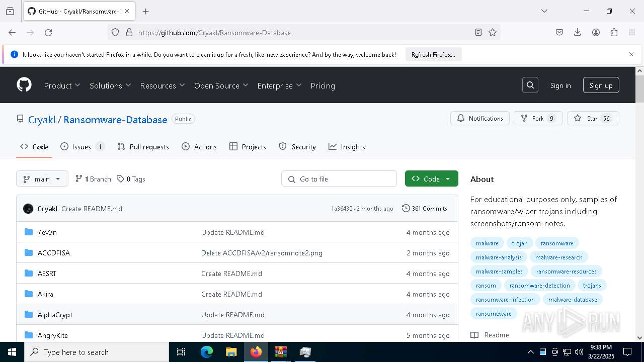Open the AlphaCrypt folder

pyautogui.click(x=55, y=315)
